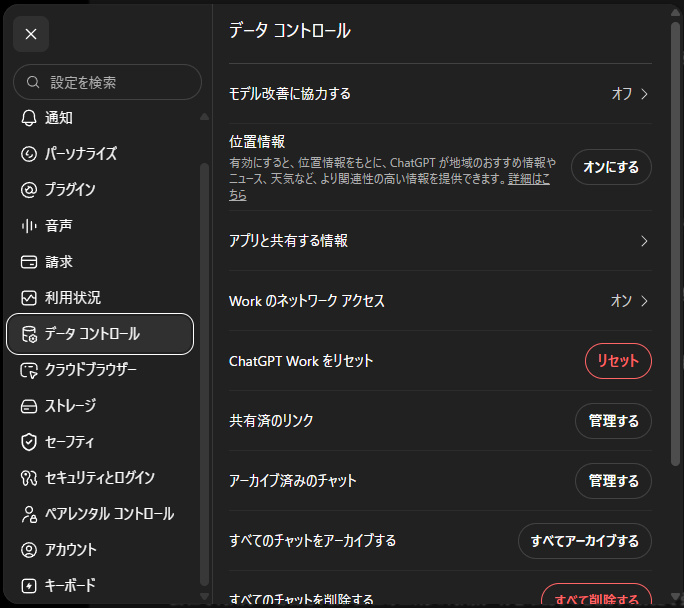The width and height of the screenshot is (684, 608).
Task: Click the アカウント profile icon
Action: click(x=29, y=550)
